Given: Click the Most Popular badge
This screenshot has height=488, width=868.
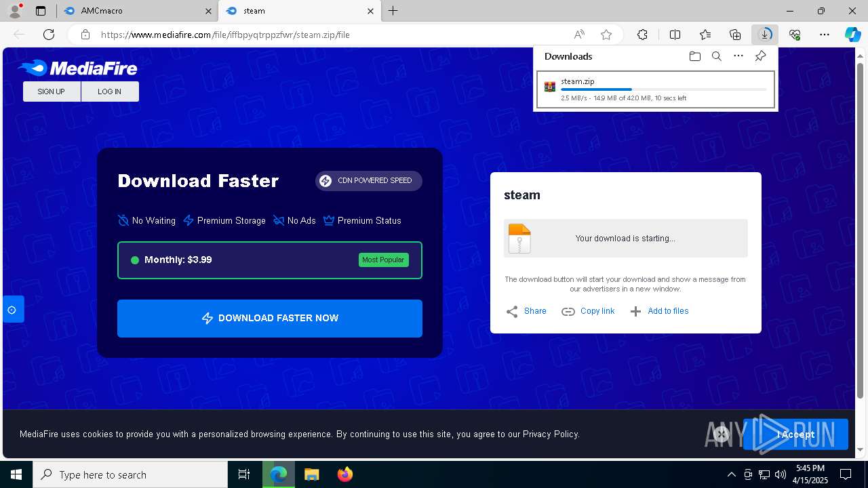Looking at the screenshot, I should 384,260.
